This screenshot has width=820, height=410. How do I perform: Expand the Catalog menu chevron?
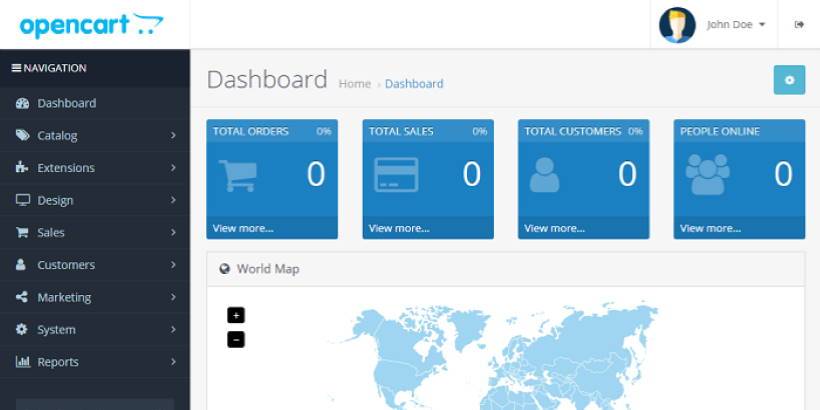[173, 135]
